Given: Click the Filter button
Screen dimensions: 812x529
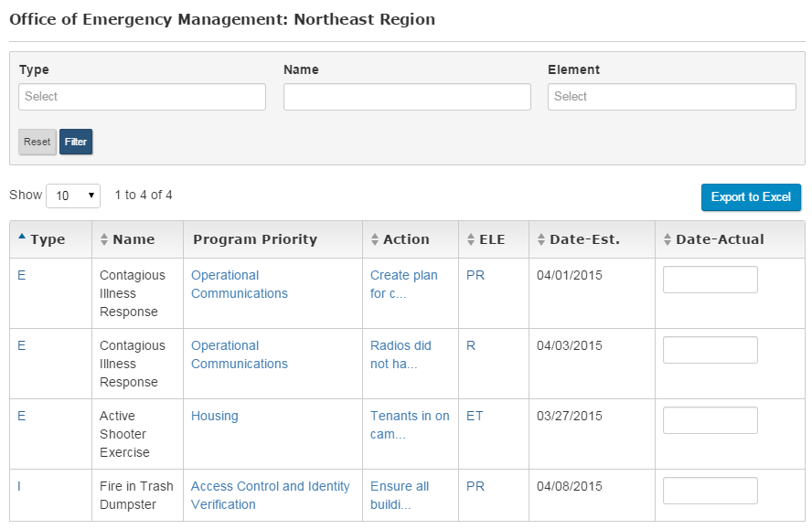Looking at the screenshot, I should [x=76, y=142].
